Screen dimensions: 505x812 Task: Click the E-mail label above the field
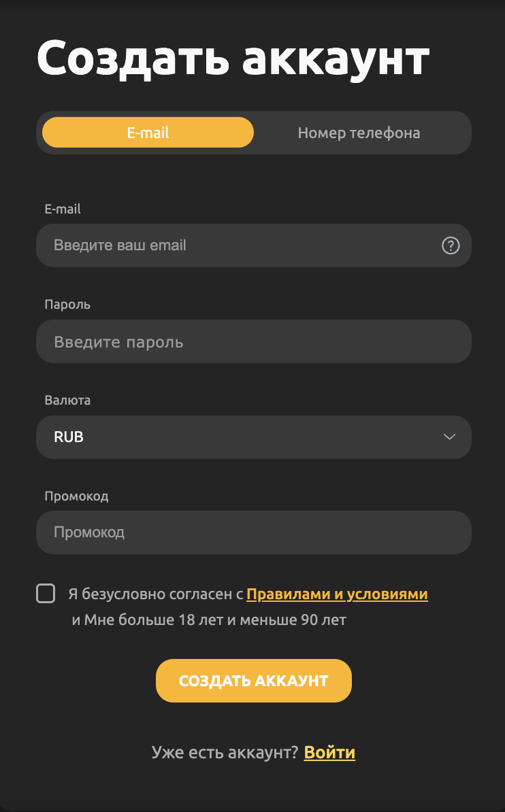63,209
